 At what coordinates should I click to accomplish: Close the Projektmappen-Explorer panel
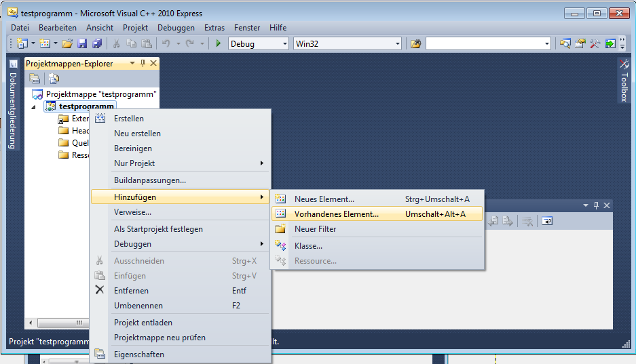(153, 63)
